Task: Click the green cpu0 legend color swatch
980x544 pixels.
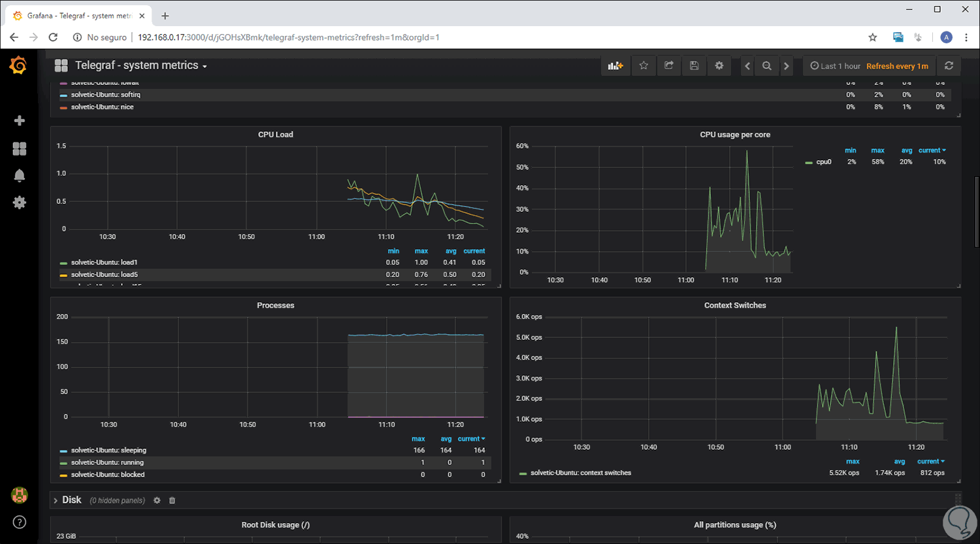Action: click(x=808, y=161)
